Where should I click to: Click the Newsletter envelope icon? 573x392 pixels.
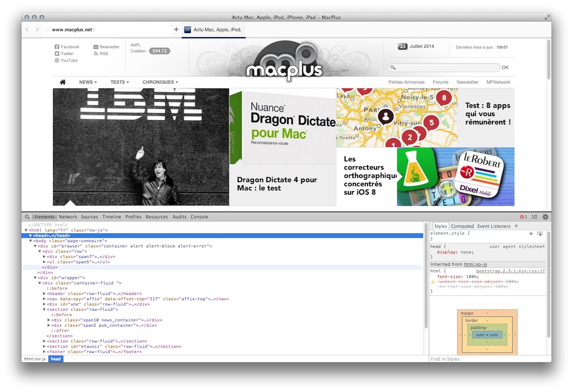click(x=96, y=47)
